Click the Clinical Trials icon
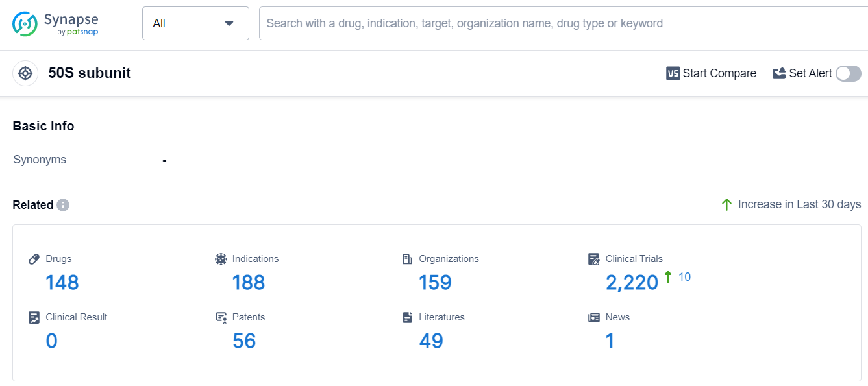The width and height of the screenshot is (868, 386). (594, 259)
